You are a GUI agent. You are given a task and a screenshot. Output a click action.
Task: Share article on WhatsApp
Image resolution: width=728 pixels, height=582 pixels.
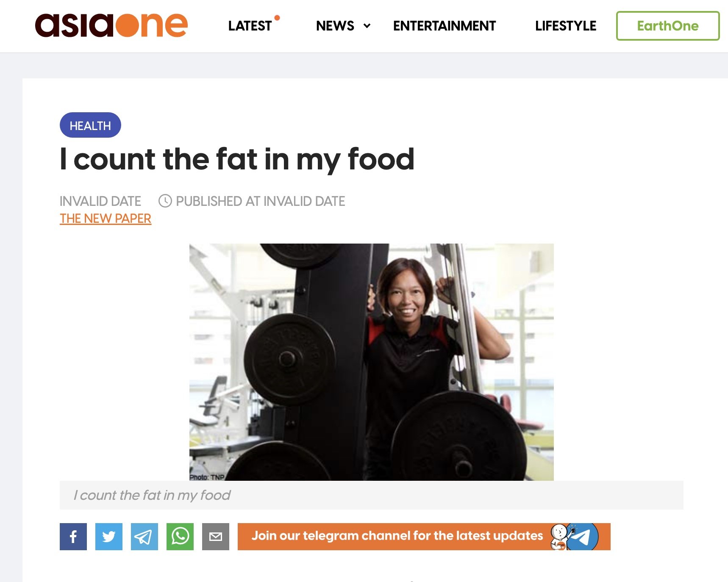tap(180, 537)
